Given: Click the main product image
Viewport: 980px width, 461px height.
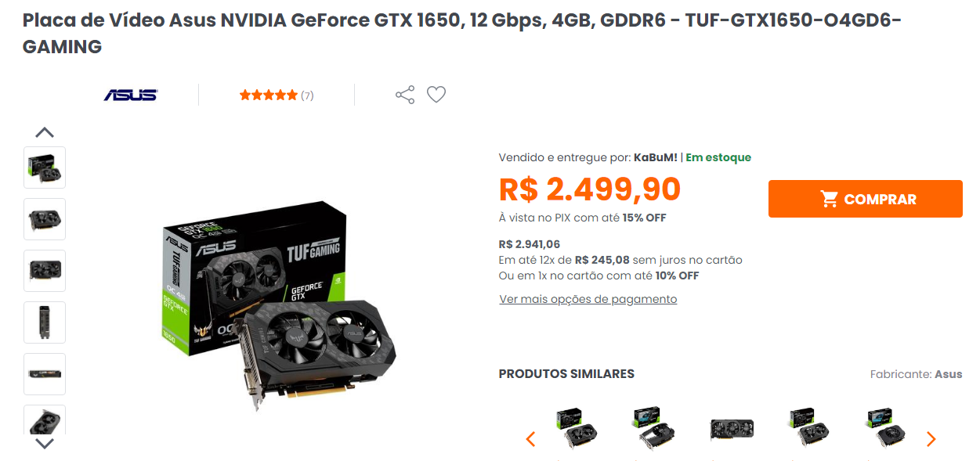Looking at the screenshot, I should click(x=280, y=301).
